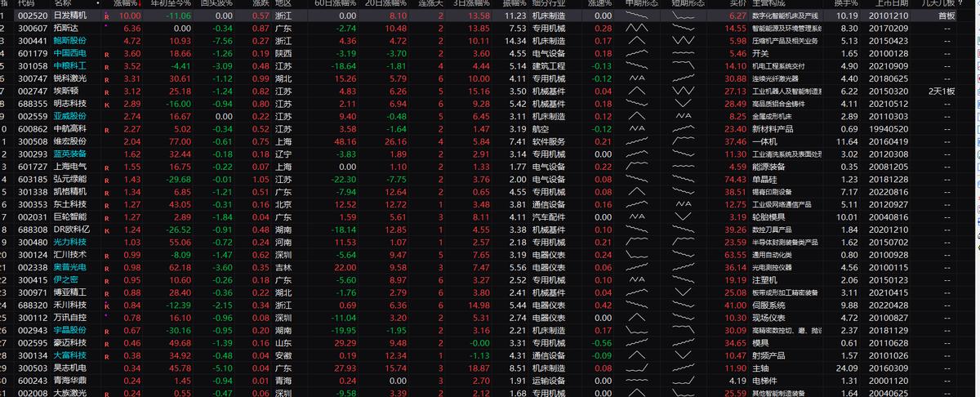Sort by the 换手% column header
This screenshot has width=980, height=397.
(x=845, y=3)
